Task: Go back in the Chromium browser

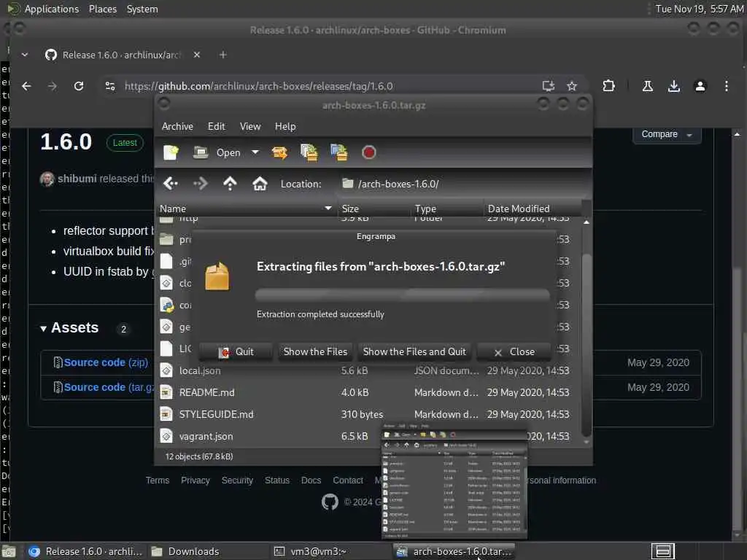Action: pyautogui.click(x=27, y=86)
